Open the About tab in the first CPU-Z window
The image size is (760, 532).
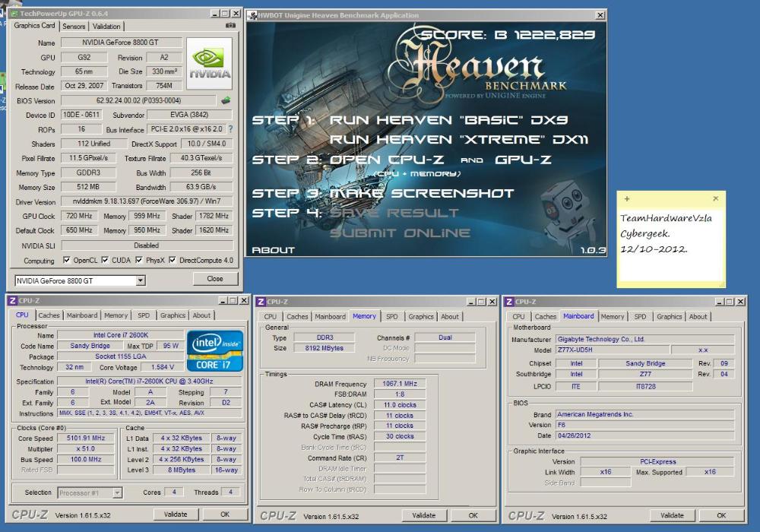point(201,315)
